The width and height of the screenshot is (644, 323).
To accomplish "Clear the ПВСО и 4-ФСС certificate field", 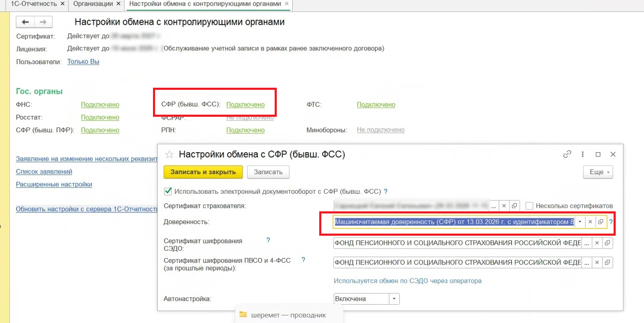I will (597, 262).
